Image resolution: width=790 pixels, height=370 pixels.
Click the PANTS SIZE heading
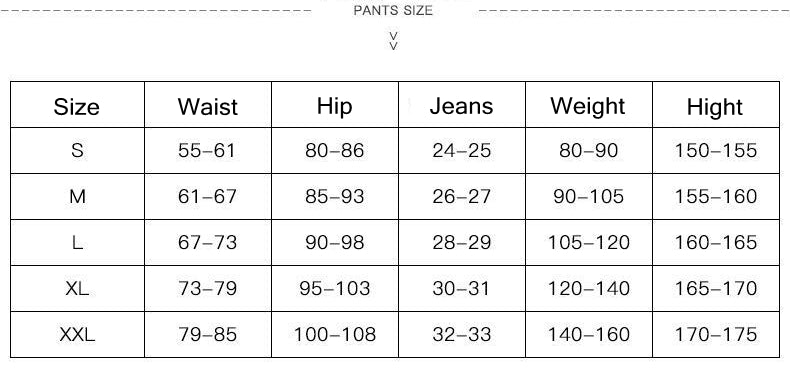(393, 11)
